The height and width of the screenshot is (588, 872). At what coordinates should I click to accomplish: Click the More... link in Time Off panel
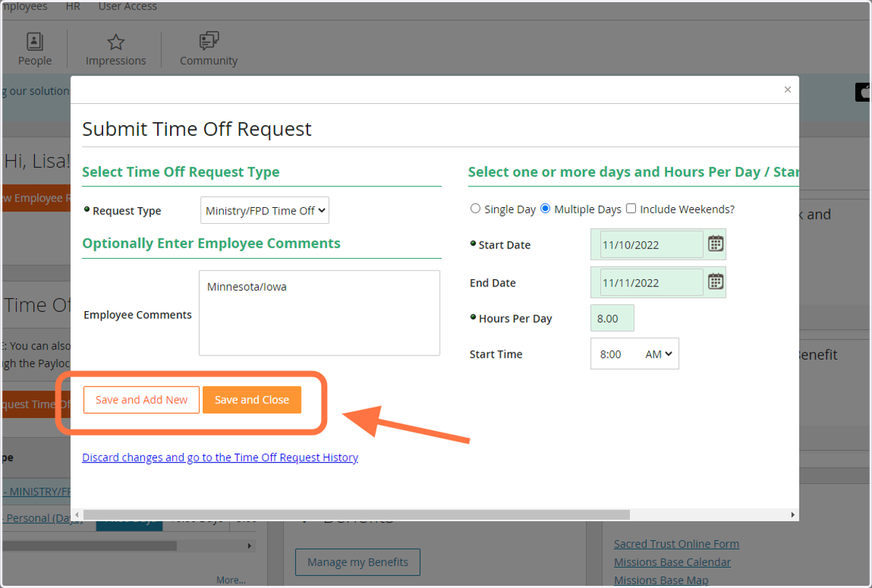pyautogui.click(x=231, y=580)
